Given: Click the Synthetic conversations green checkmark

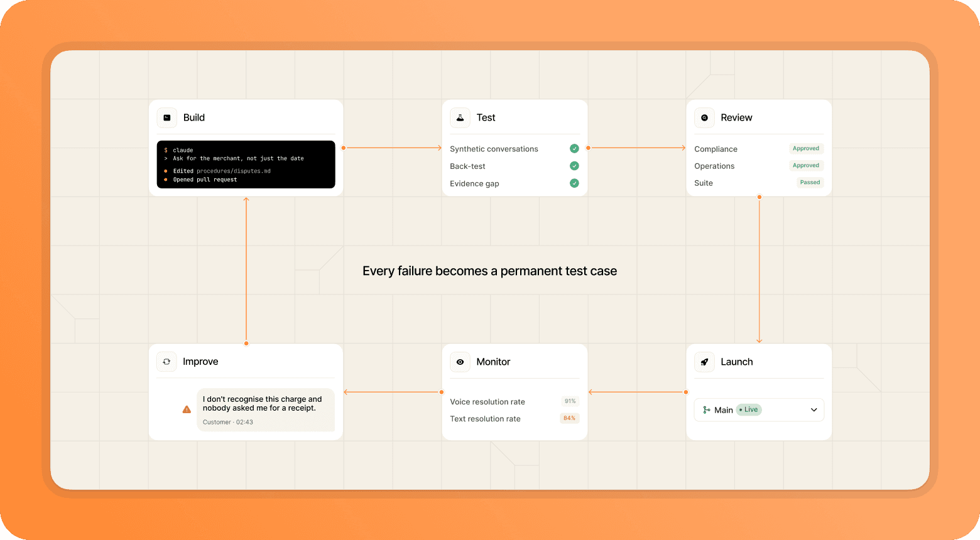Looking at the screenshot, I should tap(574, 149).
